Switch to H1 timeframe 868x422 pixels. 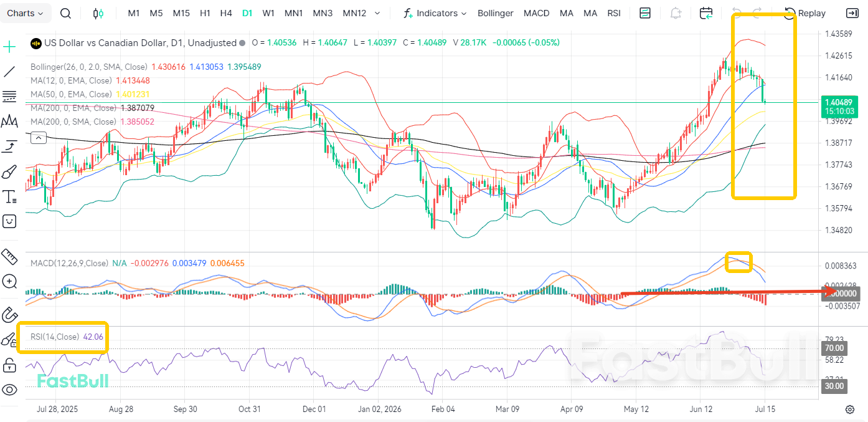pos(205,13)
